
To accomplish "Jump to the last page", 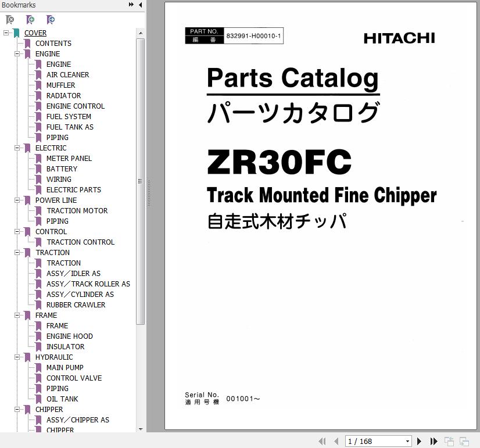I will tap(434, 441).
